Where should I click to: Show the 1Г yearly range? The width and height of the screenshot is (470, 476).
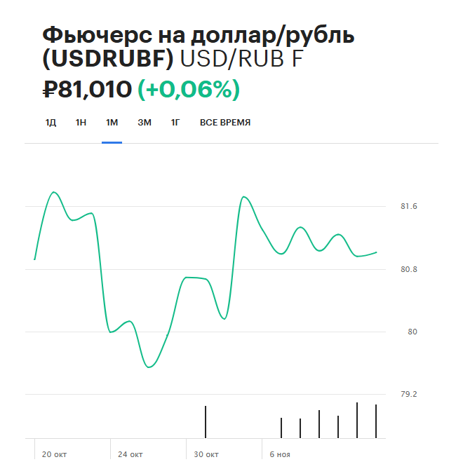point(175,123)
